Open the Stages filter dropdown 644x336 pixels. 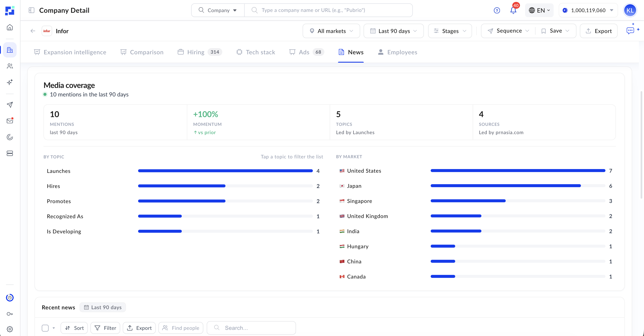click(x=450, y=31)
